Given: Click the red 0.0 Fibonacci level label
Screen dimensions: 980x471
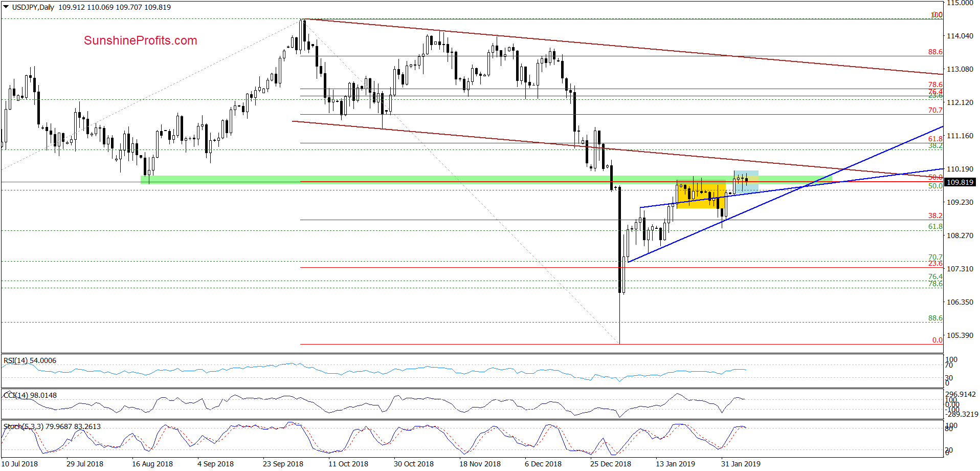Looking at the screenshot, I should click(937, 340).
